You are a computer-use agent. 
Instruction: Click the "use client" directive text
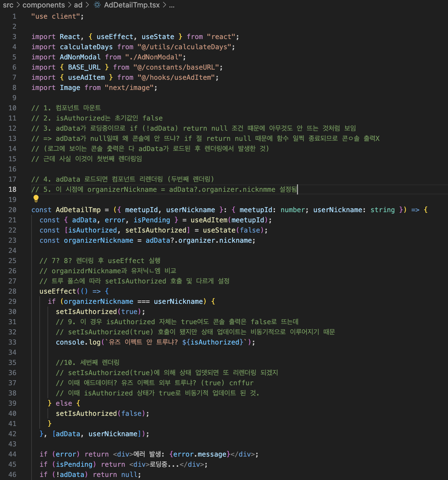click(x=55, y=16)
